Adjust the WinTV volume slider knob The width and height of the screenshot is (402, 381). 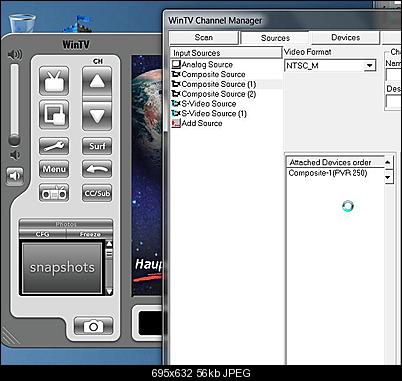(14, 140)
